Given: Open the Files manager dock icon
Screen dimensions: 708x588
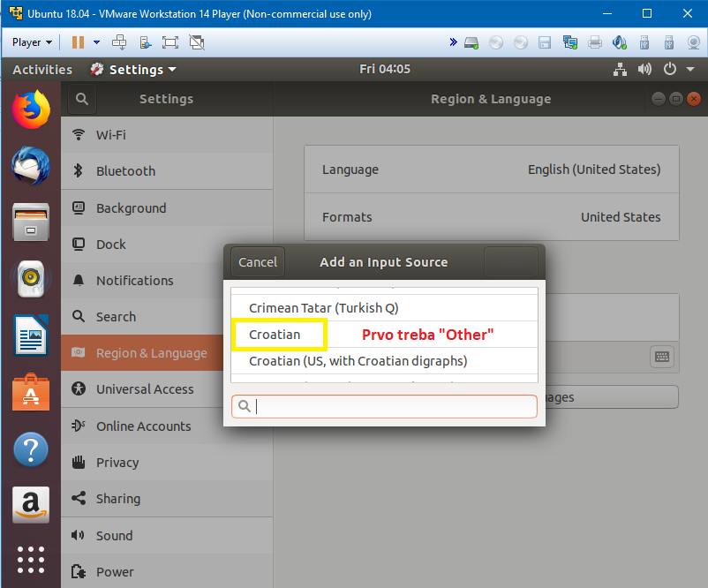Looking at the screenshot, I should pos(31,222).
